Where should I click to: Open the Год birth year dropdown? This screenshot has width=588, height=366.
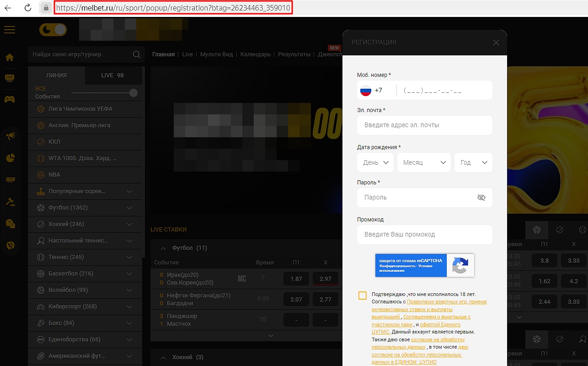(x=473, y=162)
